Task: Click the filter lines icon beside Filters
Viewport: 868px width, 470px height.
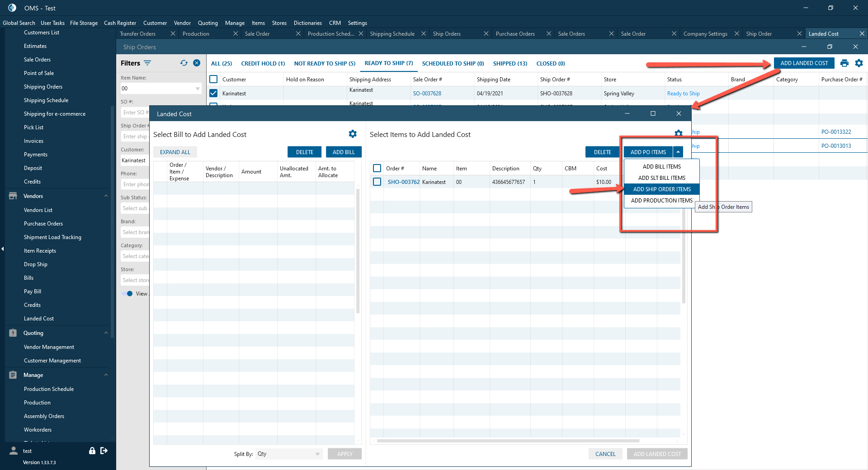Action: point(147,63)
